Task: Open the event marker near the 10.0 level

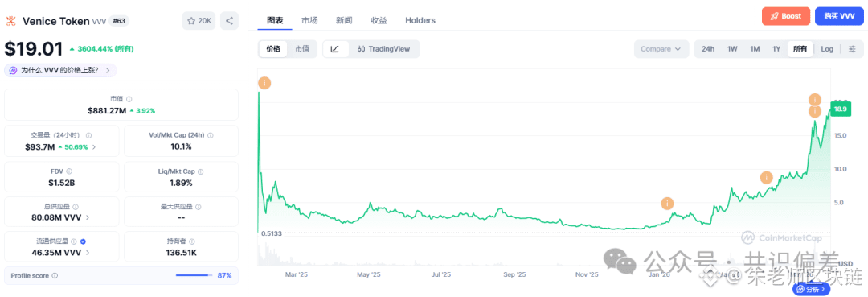Action: 766,177
